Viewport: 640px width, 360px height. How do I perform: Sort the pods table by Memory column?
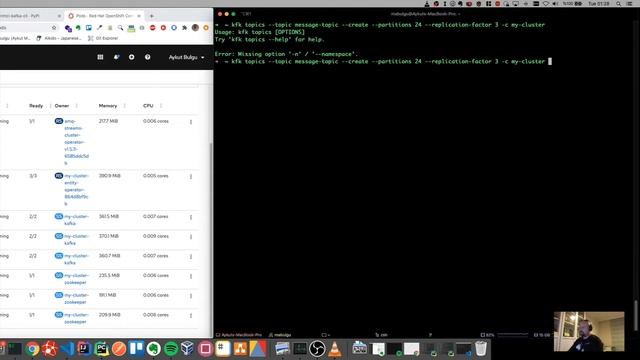click(108, 106)
